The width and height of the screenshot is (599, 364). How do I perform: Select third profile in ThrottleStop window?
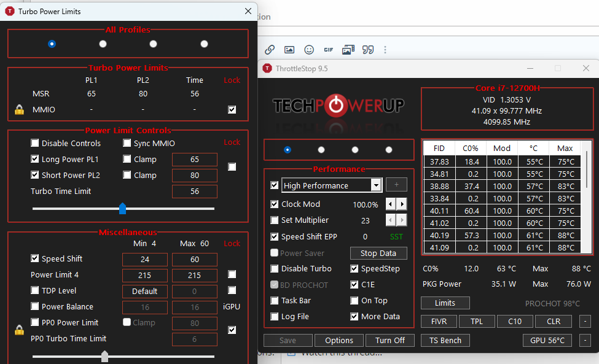(355, 150)
